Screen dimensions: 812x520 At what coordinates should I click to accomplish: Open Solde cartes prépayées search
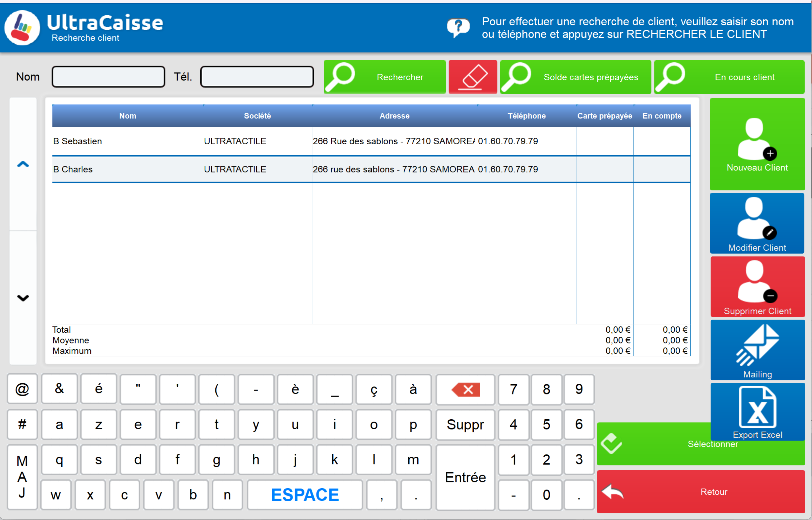(575, 77)
